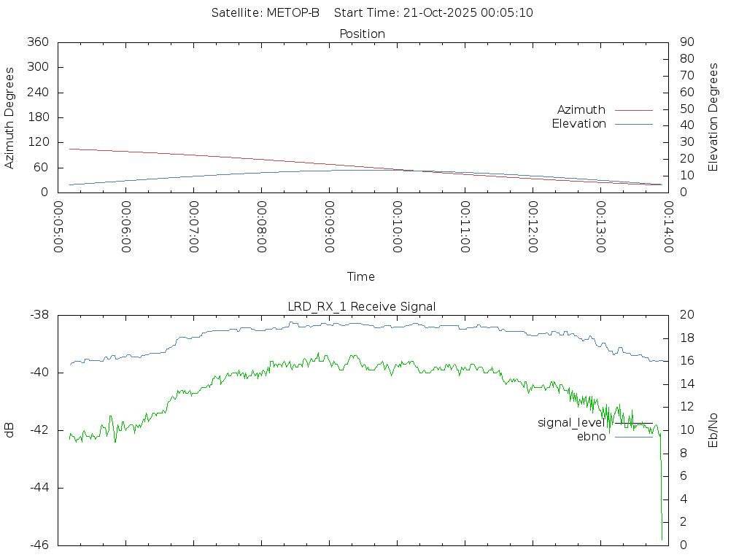Click the red Azimuth legend line sample
This screenshot has height=560, width=747.
[633, 110]
